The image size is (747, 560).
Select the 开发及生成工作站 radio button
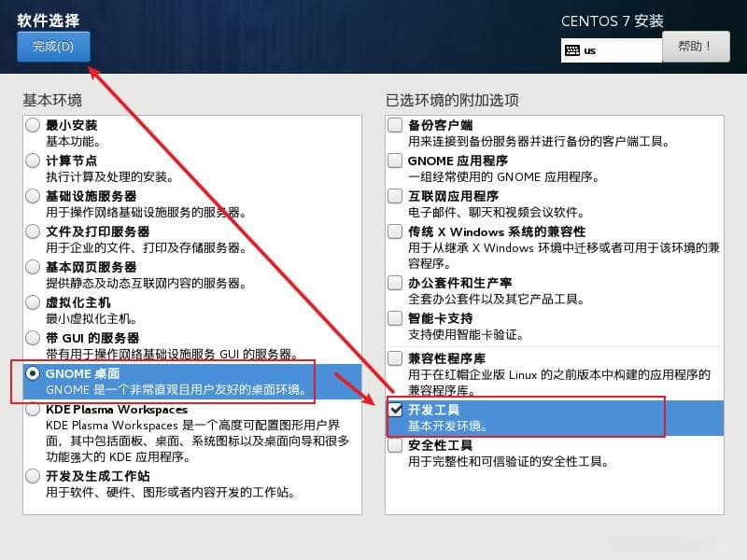[33, 476]
